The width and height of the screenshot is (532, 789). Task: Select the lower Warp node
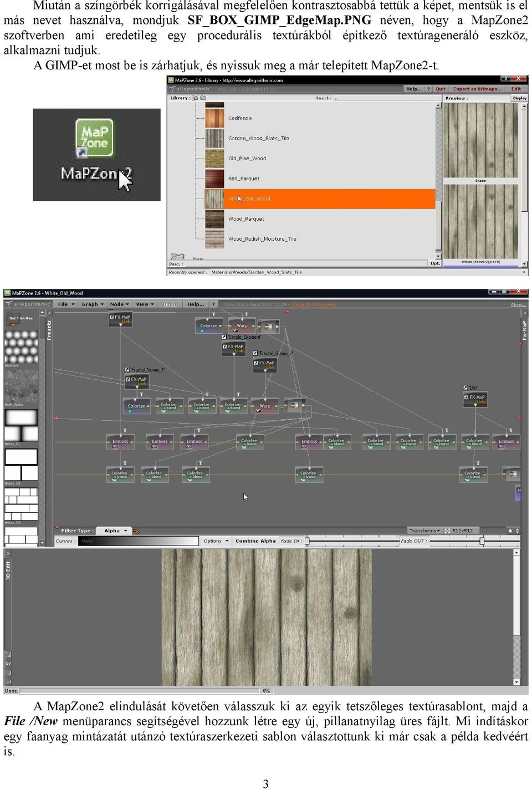[x=265, y=406]
